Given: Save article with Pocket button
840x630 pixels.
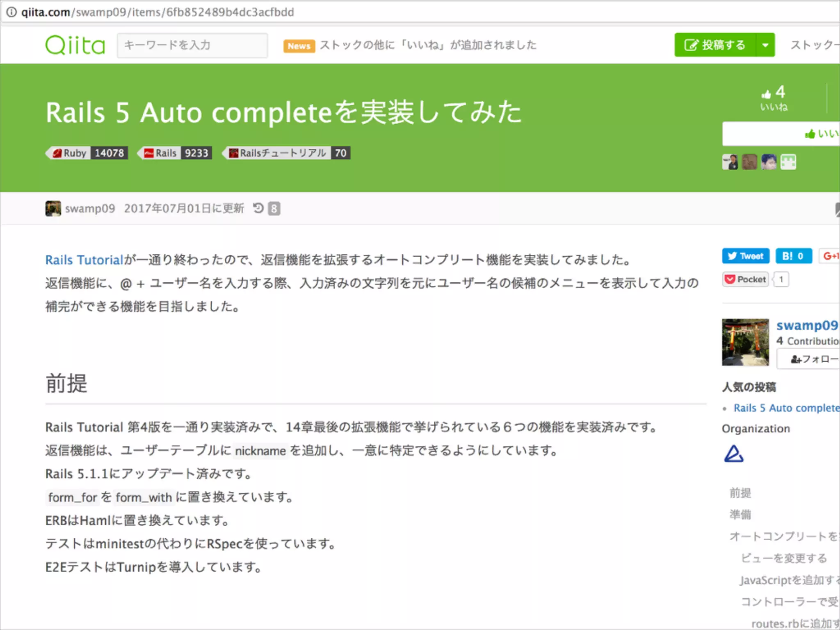Looking at the screenshot, I should coord(745,279).
